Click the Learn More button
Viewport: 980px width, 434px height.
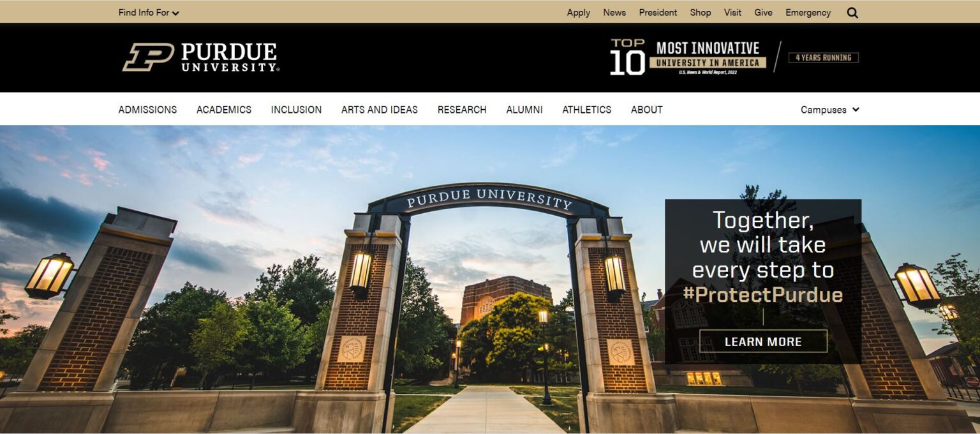click(x=763, y=341)
